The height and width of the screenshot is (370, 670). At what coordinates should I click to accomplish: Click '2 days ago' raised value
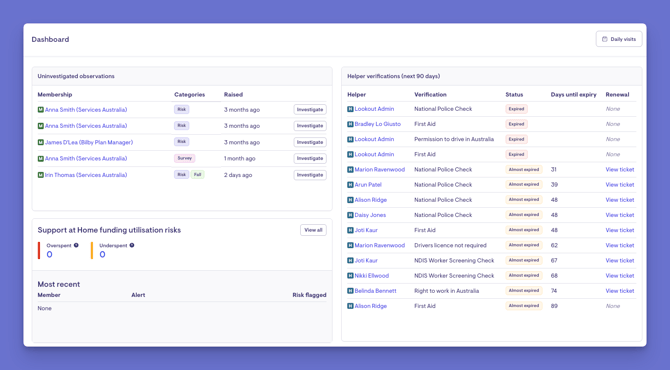click(x=238, y=175)
